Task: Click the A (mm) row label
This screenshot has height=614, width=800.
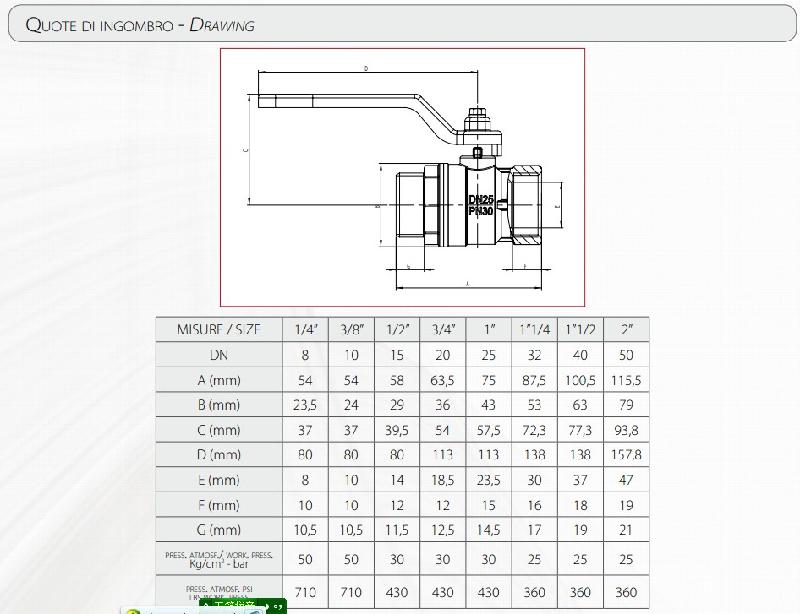Action: click(x=218, y=380)
